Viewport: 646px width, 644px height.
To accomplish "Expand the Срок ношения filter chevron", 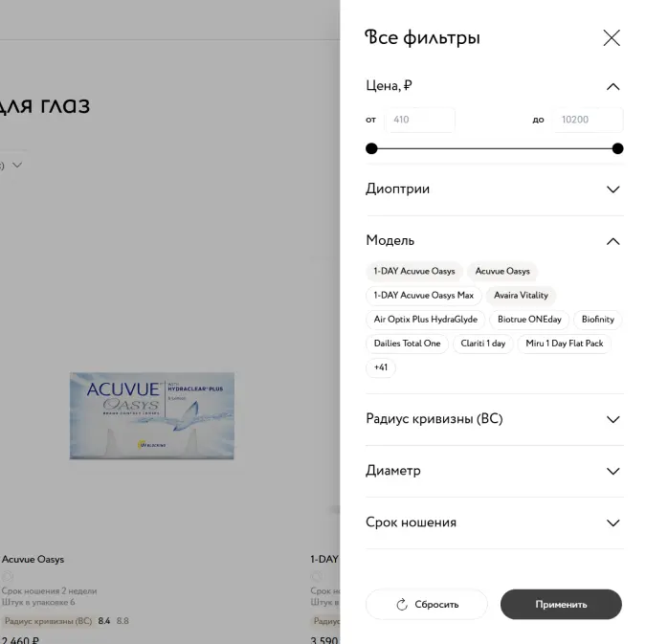I will pyautogui.click(x=613, y=522).
